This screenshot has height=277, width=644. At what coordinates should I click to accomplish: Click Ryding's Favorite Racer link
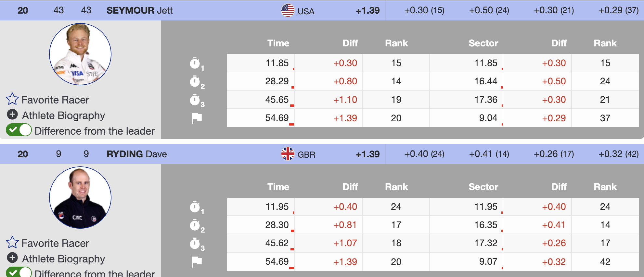(55, 243)
